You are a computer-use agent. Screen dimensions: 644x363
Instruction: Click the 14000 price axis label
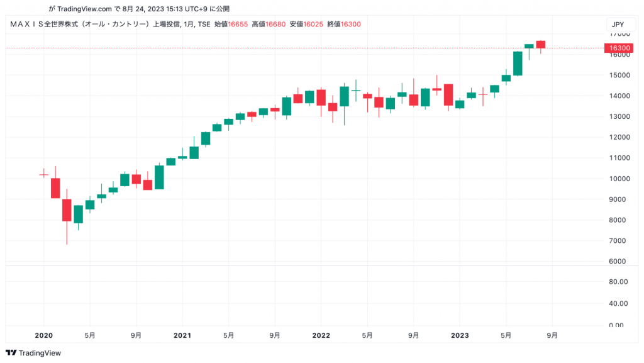619,96
